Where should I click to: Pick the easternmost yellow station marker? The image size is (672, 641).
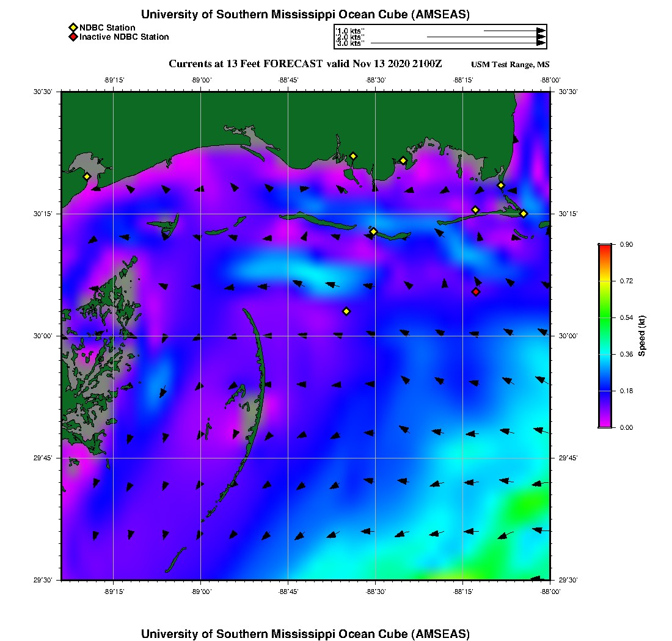[524, 213]
